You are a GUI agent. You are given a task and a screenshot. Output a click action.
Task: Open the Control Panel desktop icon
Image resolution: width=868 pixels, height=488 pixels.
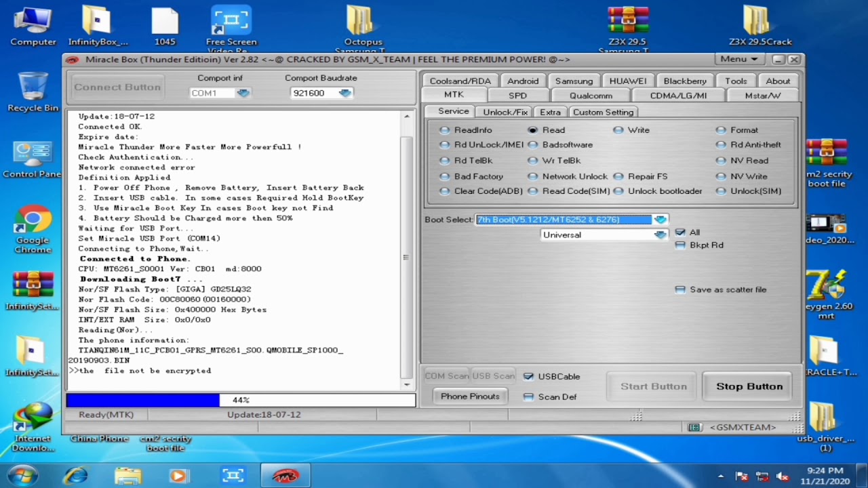pos(32,159)
